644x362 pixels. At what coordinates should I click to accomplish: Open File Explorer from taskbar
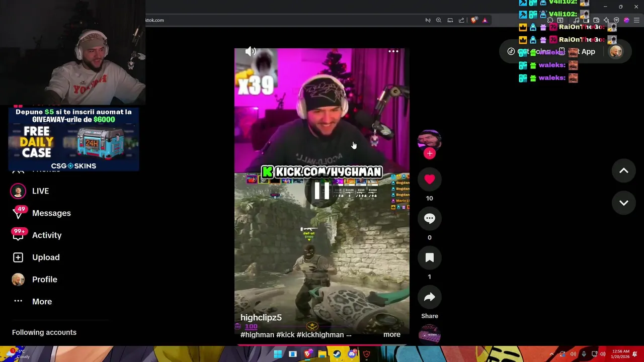click(x=322, y=354)
